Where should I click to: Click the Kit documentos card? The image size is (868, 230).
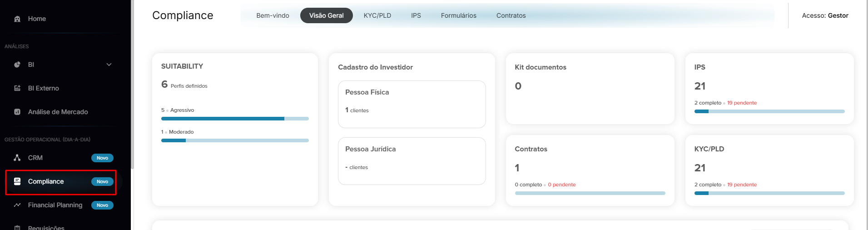[x=590, y=89]
